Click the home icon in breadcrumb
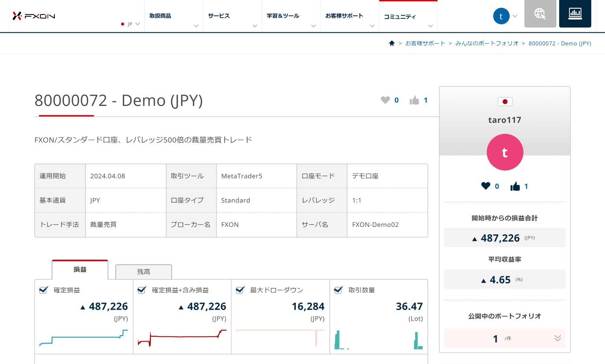 pos(392,43)
